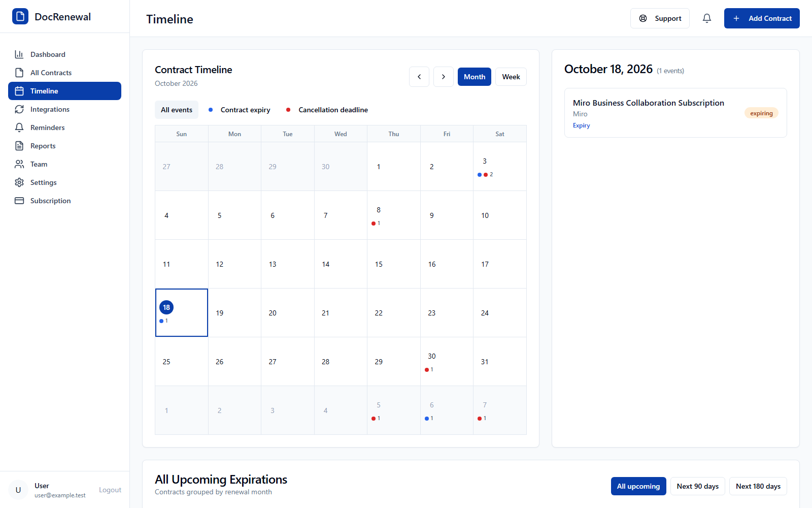Click the expiring status badge
This screenshot has width=812, height=508.
coord(761,113)
